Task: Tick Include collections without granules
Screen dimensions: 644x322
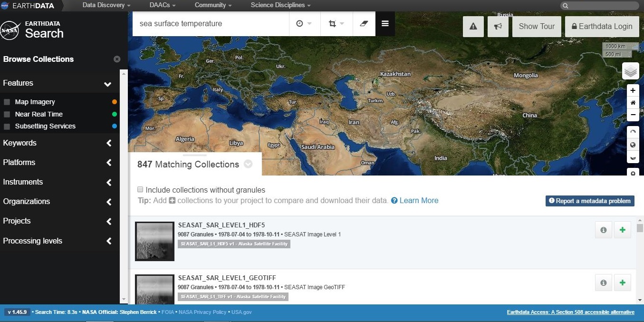Action: (140, 190)
